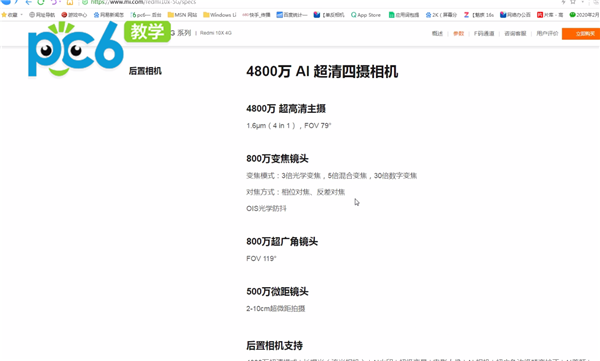Click the orange 立即购买 button

(581, 34)
